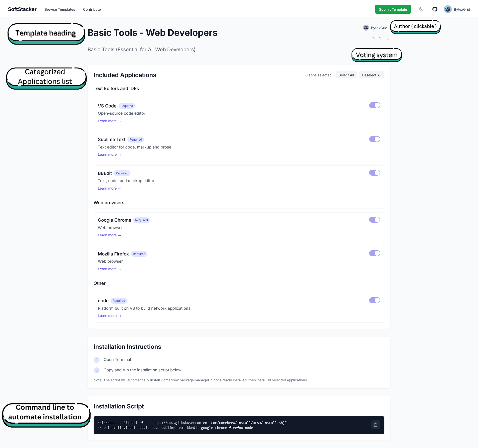
Task: Click the '6 apps selected' label
Action: click(x=318, y=75)
